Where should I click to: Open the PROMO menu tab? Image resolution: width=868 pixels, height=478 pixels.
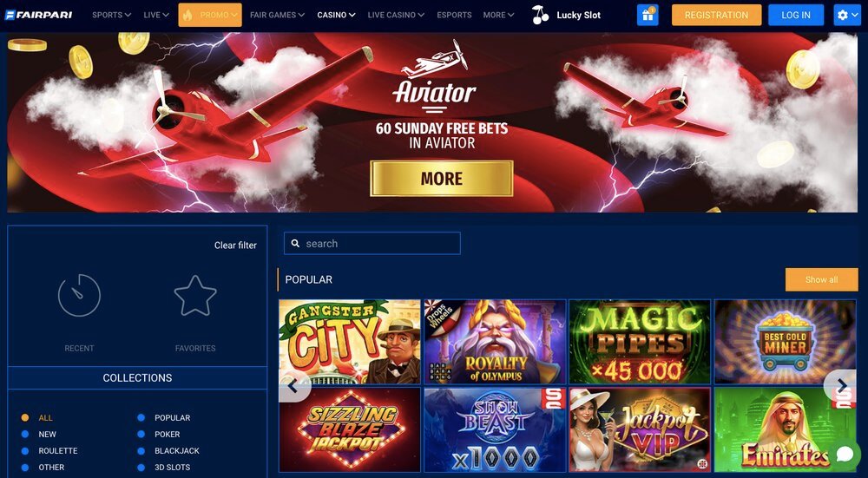[210, 15]
